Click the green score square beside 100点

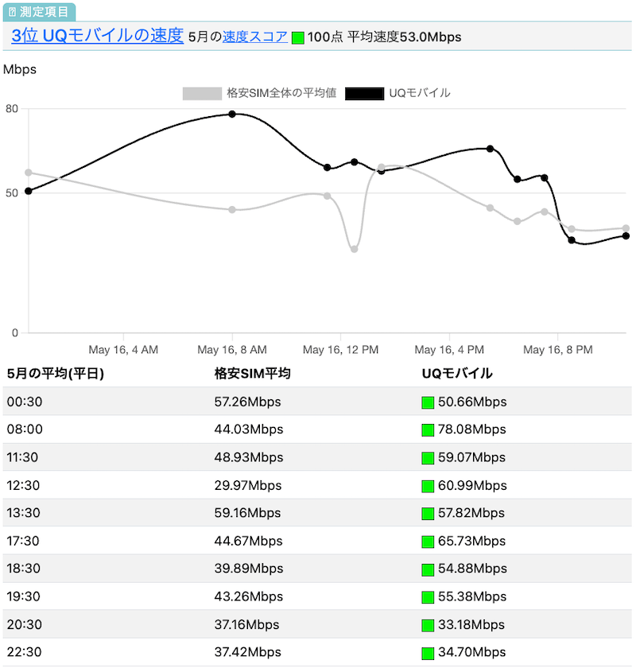point(298,37)
